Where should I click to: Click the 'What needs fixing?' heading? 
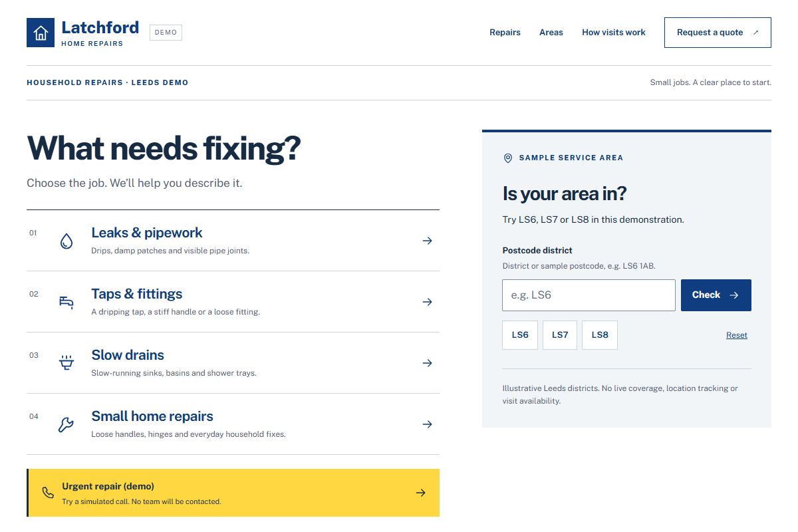pos(164,148)
